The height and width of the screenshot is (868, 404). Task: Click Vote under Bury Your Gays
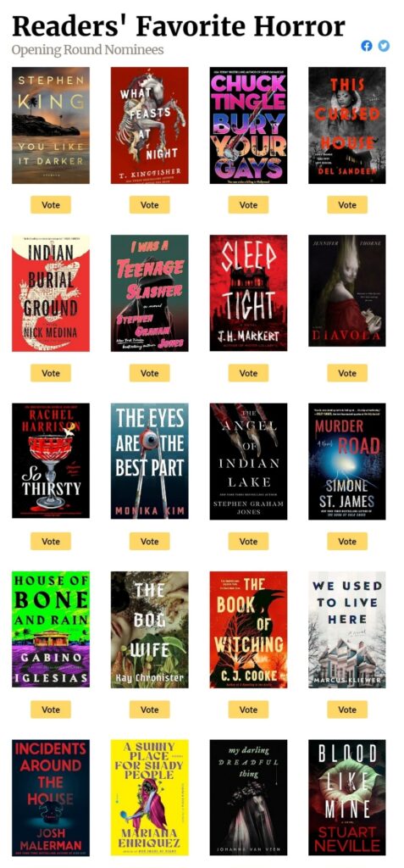pyautogui.click(x=248, y=205)
